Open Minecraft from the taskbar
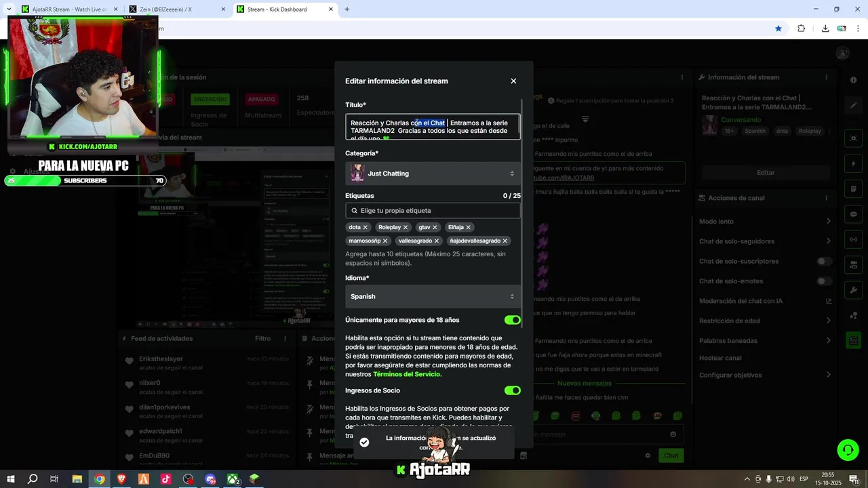Image resolution: width=868 pixels, height=488 pixels. (254, 479)
